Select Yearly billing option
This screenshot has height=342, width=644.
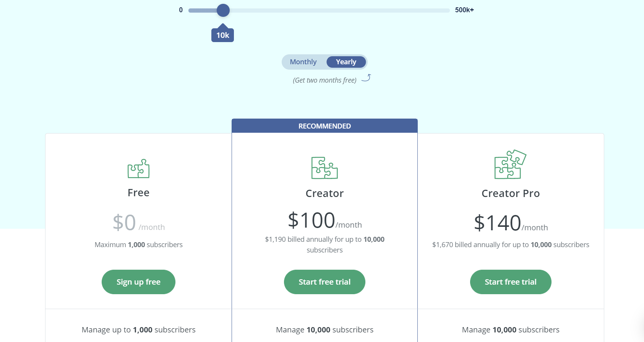tap(346, 62)
